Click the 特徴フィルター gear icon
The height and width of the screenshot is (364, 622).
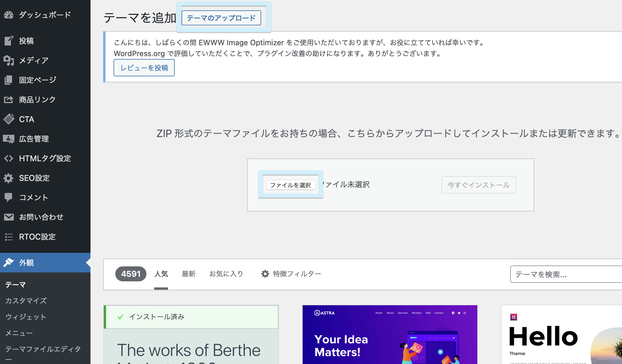(265, 274)
